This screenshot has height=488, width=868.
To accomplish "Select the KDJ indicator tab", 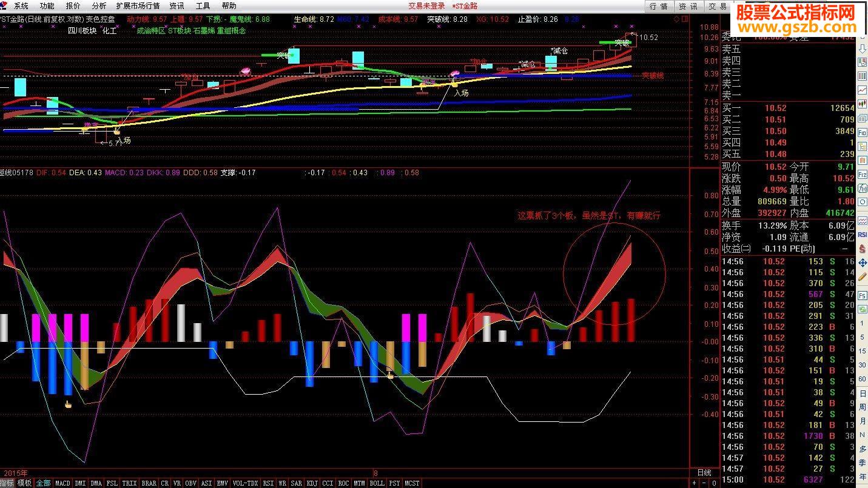I will (312, 483).
